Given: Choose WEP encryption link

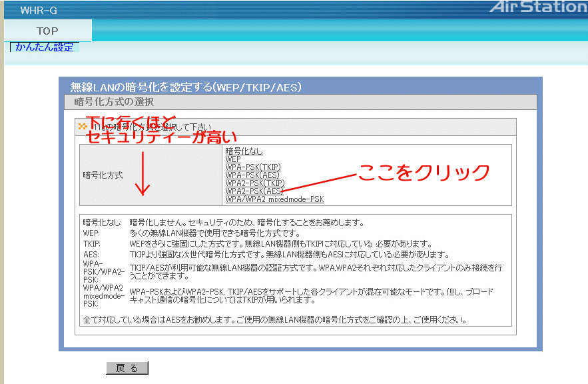Looking at the screenshot, I should 233,159.
